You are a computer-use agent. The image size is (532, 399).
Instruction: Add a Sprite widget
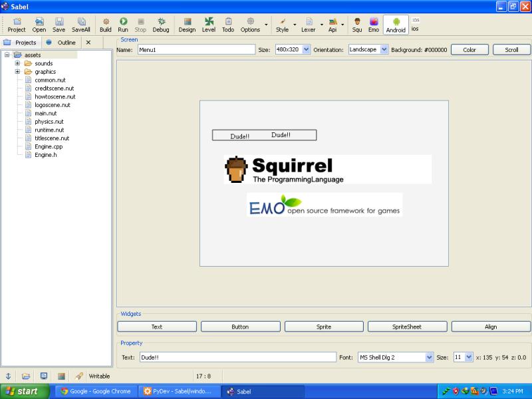[324, 327]
